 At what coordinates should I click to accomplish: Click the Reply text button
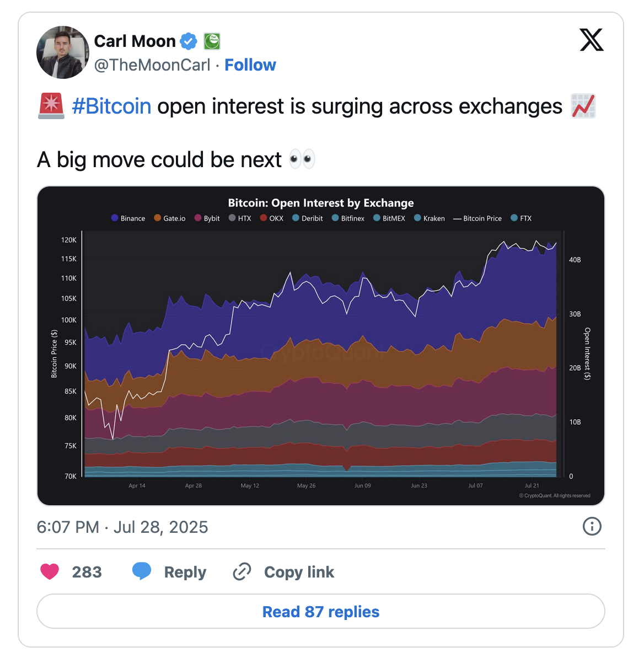coord(185,572)
